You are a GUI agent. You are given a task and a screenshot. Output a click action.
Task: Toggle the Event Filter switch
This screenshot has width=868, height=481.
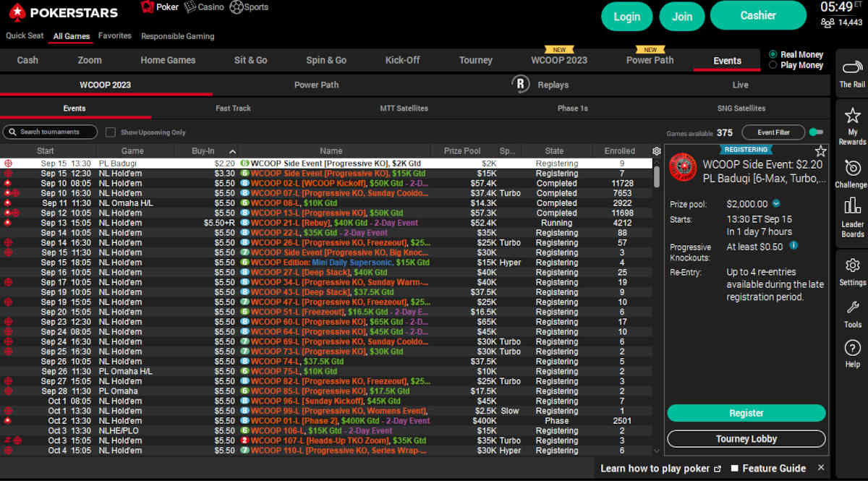816,132
